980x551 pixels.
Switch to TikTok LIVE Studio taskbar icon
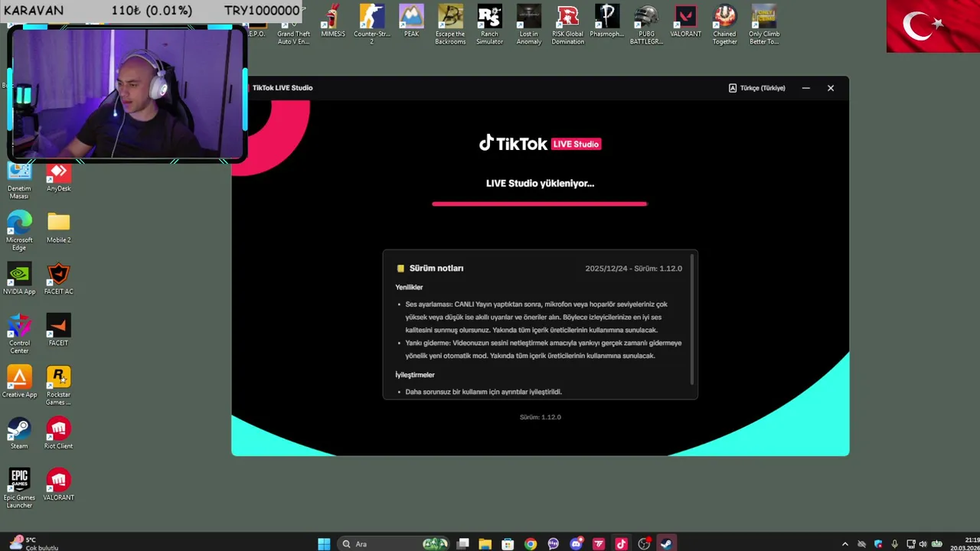point(621,544)
